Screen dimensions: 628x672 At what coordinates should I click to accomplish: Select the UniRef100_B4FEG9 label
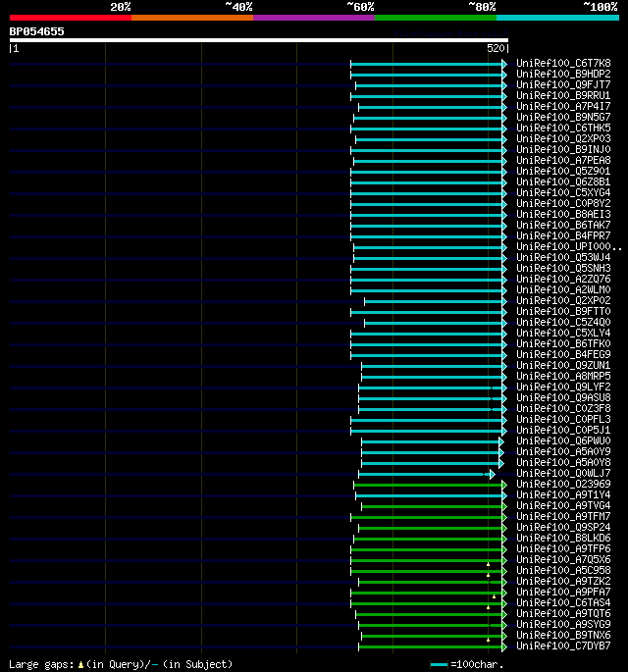click(x=563, y=354)
